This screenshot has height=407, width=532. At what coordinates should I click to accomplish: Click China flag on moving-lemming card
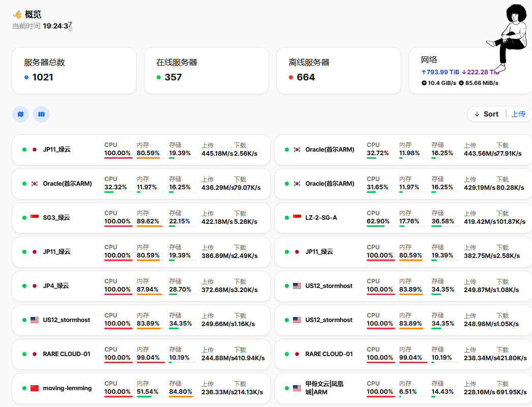pos(34,388)
